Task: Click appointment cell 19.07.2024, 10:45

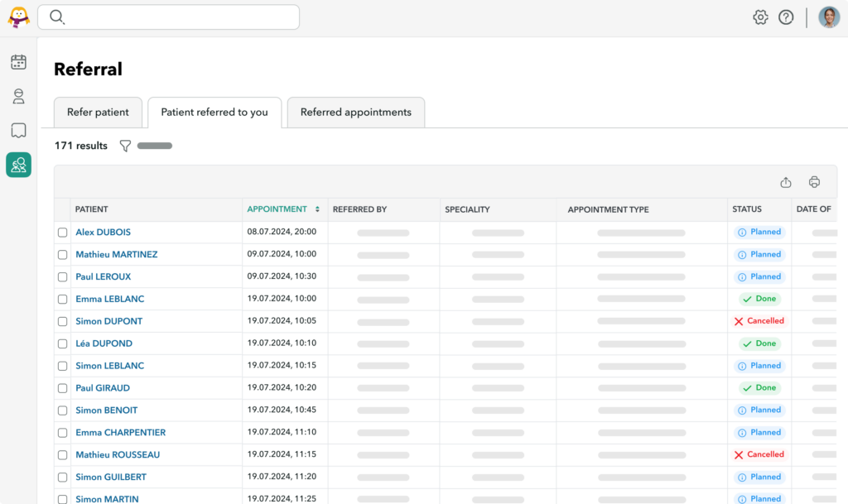Action: tap(282, 410)
